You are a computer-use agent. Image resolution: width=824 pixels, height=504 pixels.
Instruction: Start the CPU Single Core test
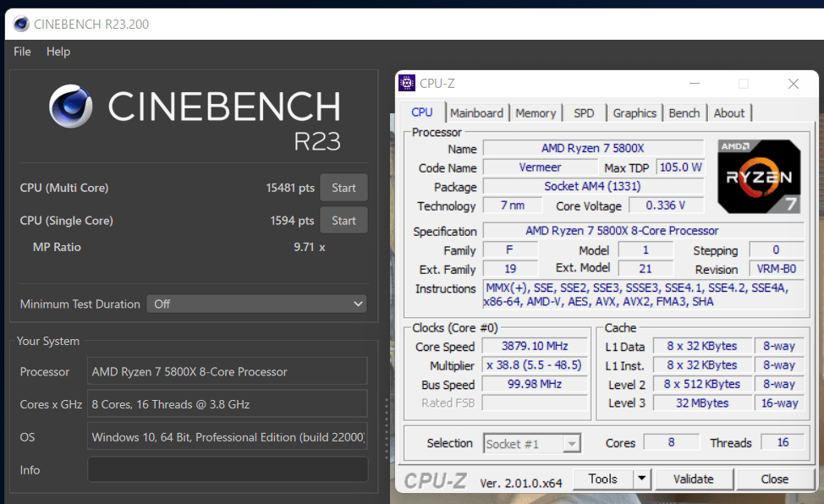click(x=343, y=221)
